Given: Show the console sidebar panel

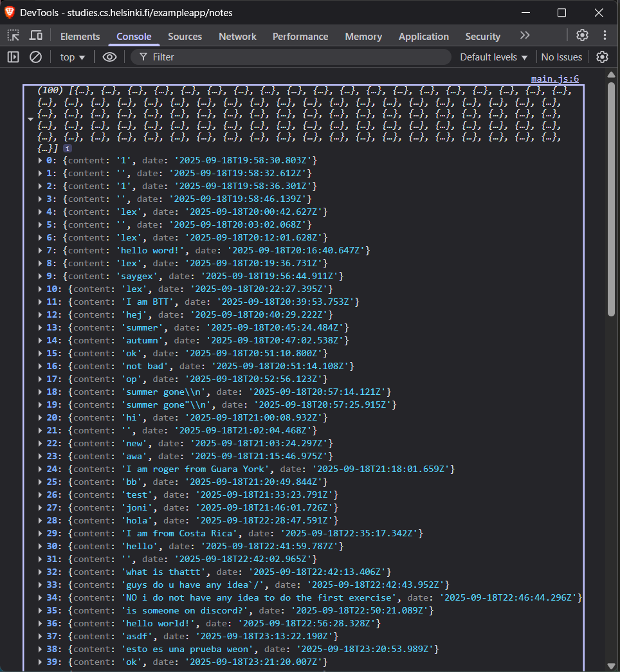Looking at the screenshot, I should pos(13,57).
